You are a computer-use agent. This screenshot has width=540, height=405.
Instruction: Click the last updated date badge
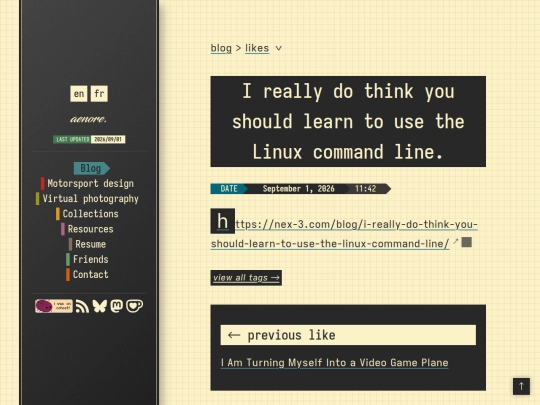(89, 139)
